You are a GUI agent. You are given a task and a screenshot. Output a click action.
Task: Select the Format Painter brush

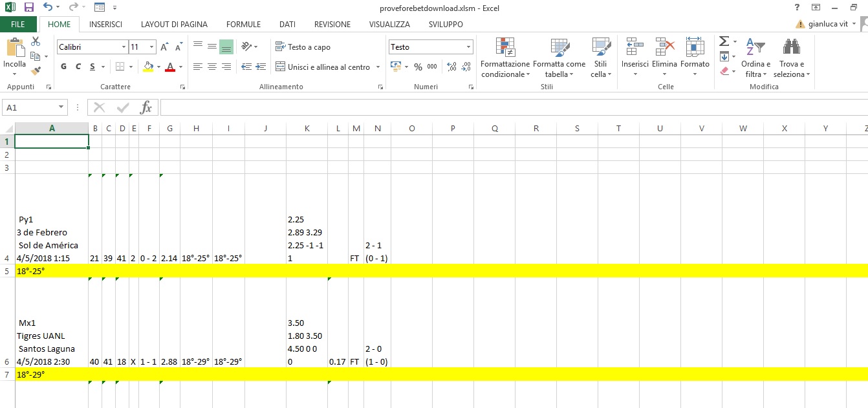(x=36, y=71)
